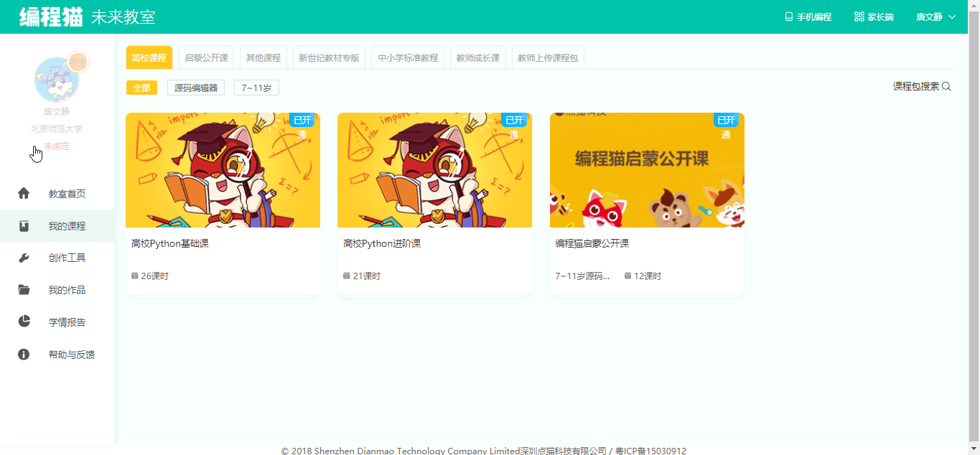Click the 12课时 lesson count
The width and height of the screenshot is (980, 455).
(648, 276)
